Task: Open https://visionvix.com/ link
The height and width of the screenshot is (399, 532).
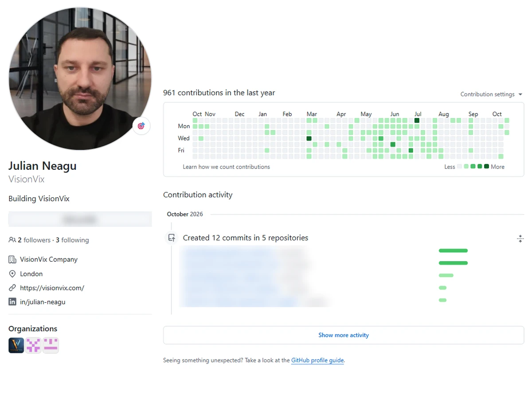Action: [x=52, y=288]
